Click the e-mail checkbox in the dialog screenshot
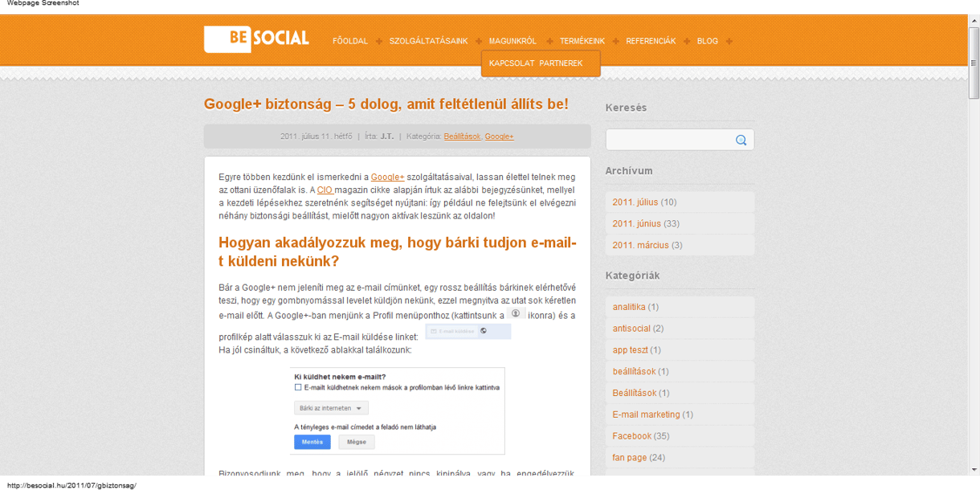 [x=298, y=387]
